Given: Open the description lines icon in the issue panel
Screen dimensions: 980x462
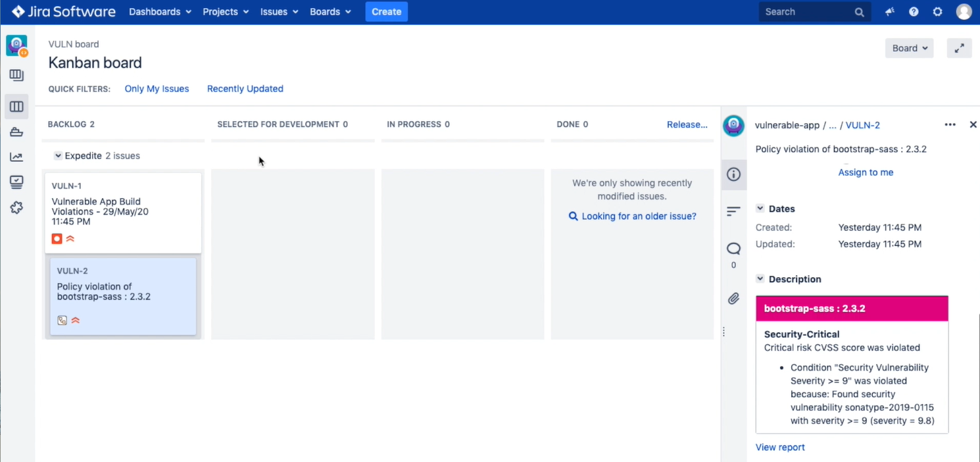Looking at the screenshot, I should coord(733,211).
